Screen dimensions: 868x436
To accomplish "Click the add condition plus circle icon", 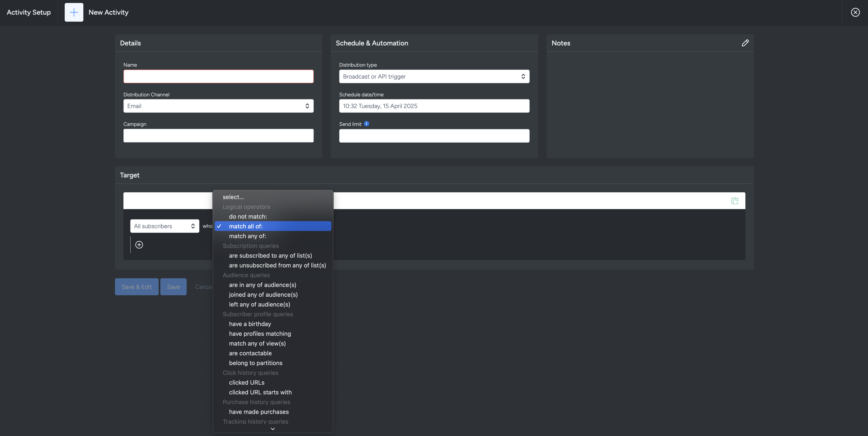I will click(139, 245).
